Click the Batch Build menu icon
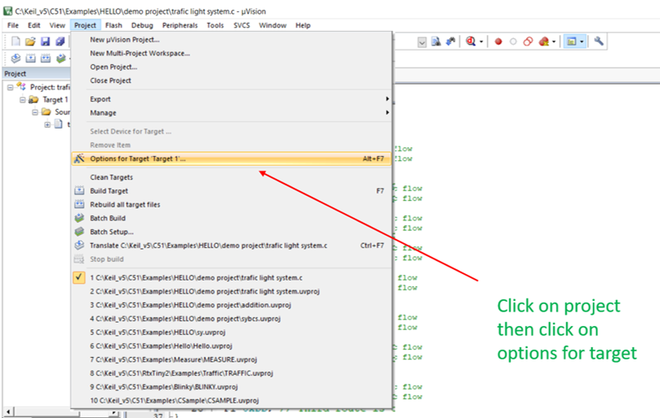 click(x=79, y=218)
